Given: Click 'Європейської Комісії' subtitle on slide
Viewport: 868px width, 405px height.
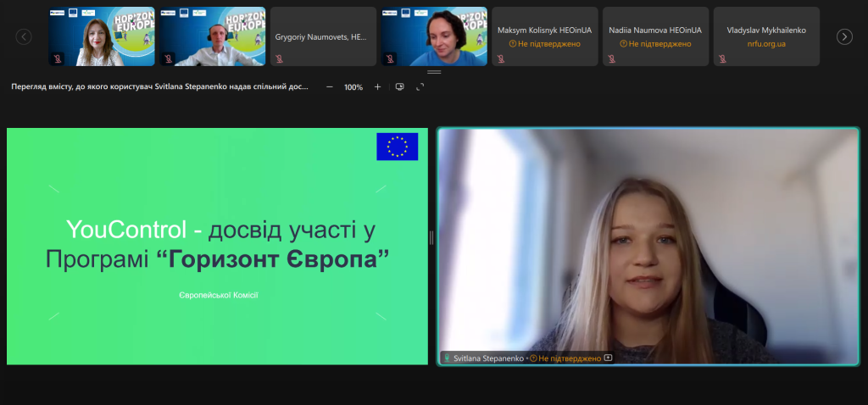Looking at the screenshot, I should tap(219, 296).
